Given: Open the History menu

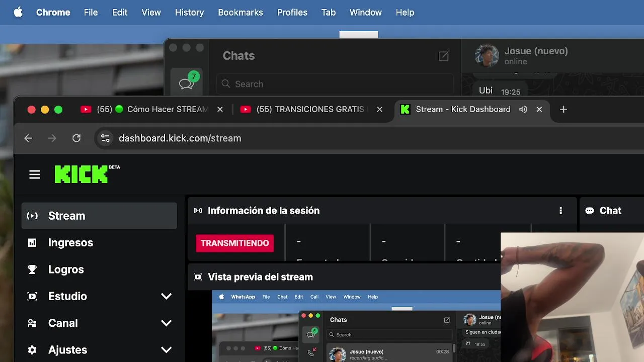Looking at the screenshot, I should (x=189, y=13).
